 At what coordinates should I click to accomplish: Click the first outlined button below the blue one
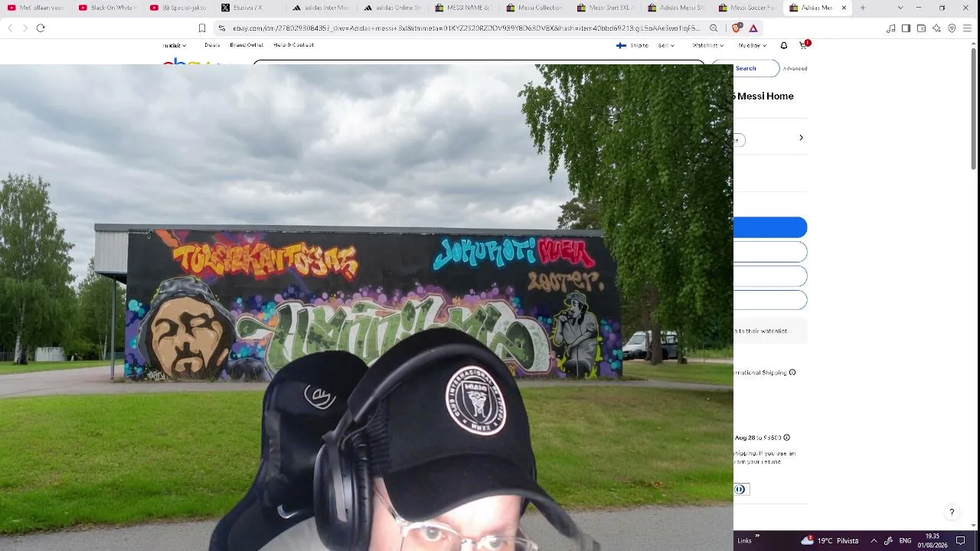pos(770,252)
